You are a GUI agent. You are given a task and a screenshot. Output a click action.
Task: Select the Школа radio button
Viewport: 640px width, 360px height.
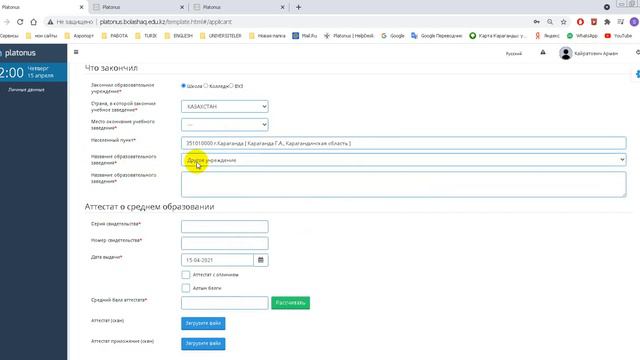183,86
